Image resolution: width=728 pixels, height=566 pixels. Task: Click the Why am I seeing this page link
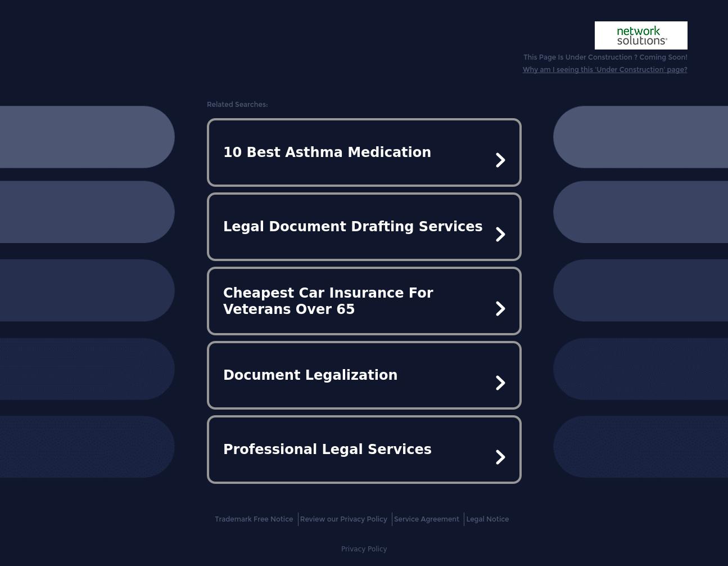coord(605,69)
